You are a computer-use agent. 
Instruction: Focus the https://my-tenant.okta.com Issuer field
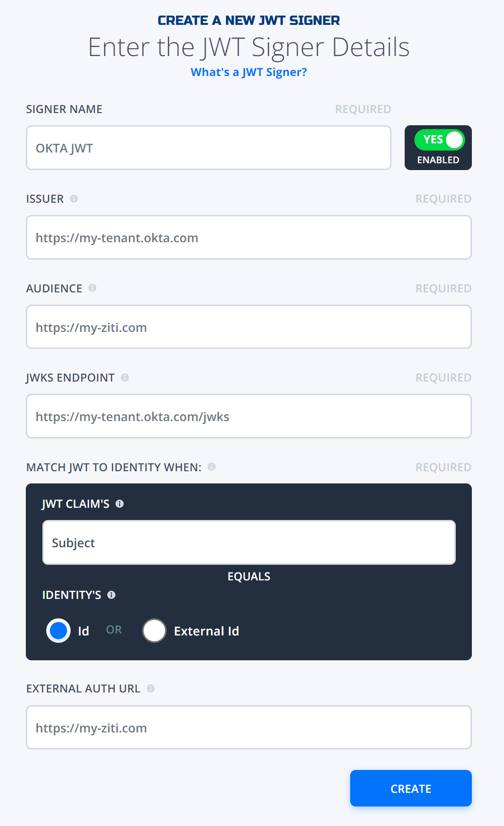point(249,237)
